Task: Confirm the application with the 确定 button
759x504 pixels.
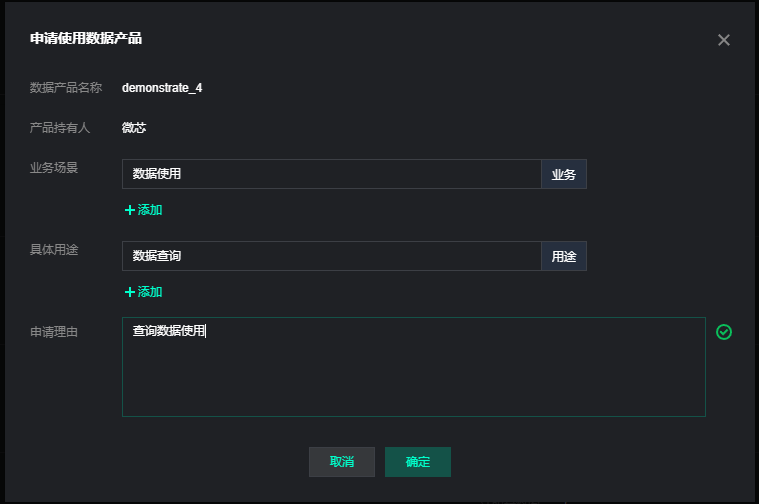Action: coord(418,462)
